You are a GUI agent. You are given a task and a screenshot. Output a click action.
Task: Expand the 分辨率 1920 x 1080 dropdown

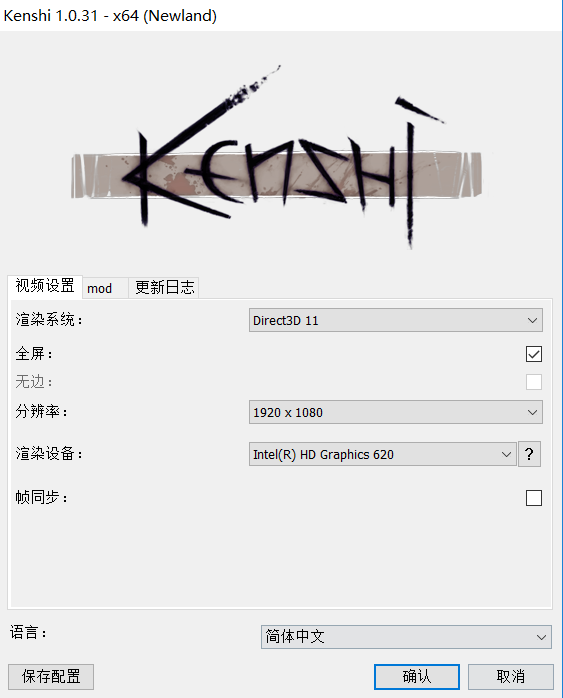(x=396, y=412)
